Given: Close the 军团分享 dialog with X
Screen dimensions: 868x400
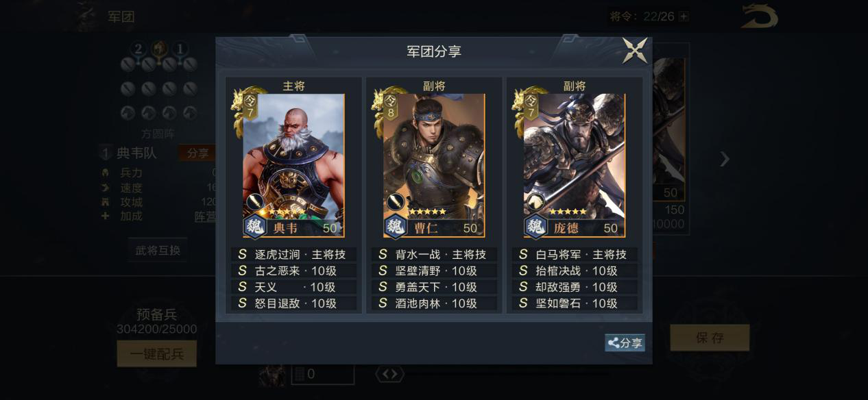Looking at the screenshot, I should point(635,51).
